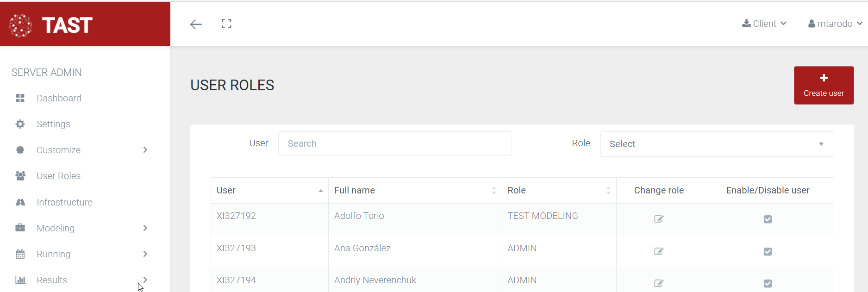This screenshot has width=868, height=292.
Task: Uncheck enable box for Ana González
Action: coord(768,252)
